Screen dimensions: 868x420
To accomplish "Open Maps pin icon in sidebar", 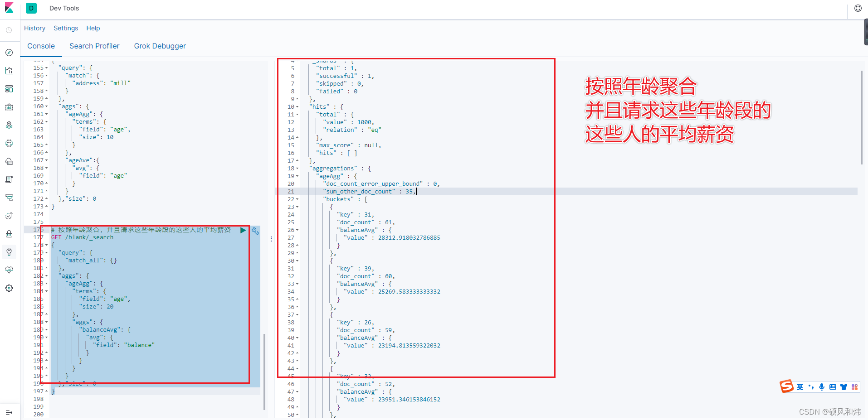I will click(9, 125).
